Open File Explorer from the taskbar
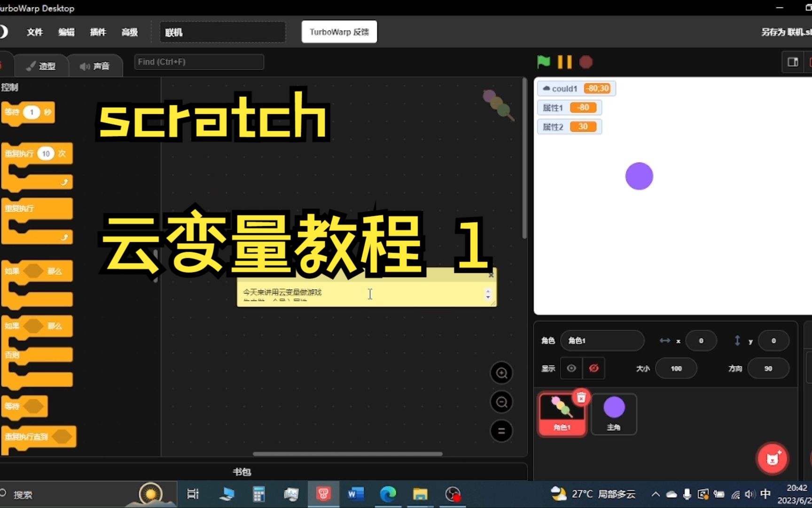Viewport: 812px width, 508px height. pos(420,494)
